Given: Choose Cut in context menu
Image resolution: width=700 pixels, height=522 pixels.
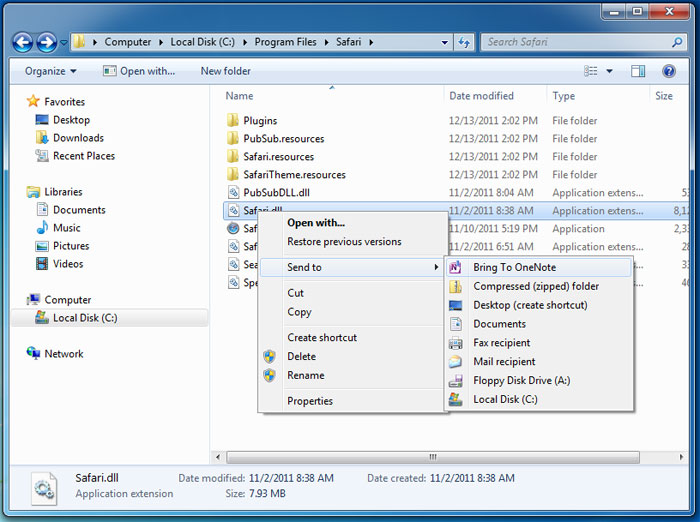Looking at the screenshot, I should tap(295, 293).
